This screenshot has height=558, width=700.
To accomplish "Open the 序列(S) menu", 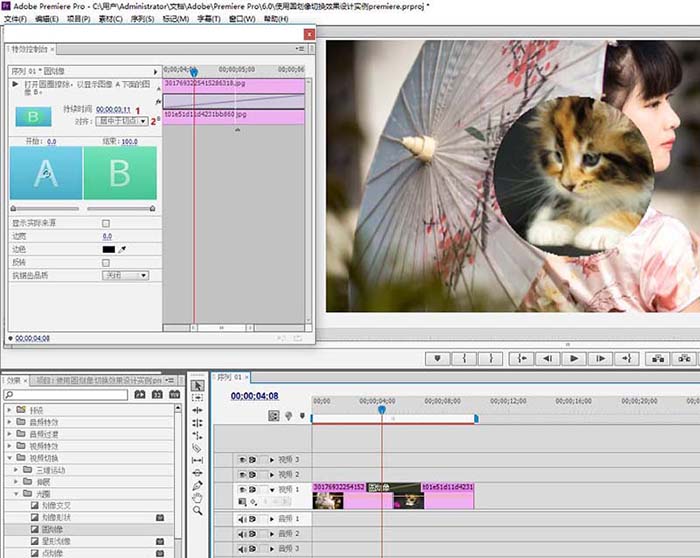I will 143,19.
